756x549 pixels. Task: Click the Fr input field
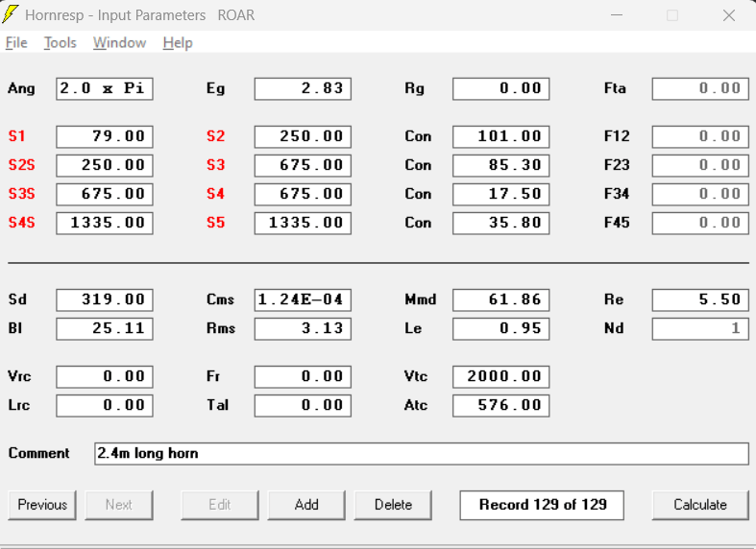[x=303, y=376]
